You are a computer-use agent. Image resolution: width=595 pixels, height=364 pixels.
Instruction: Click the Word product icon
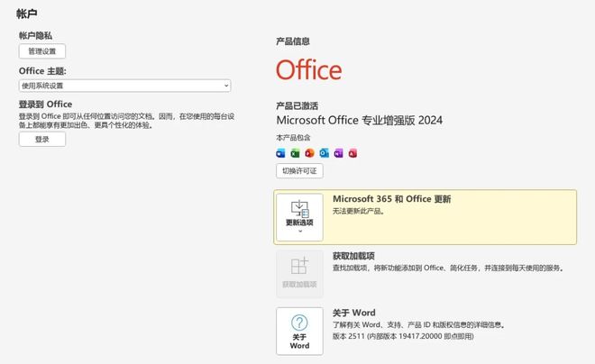pyautogui.click(x=280, y=153)
